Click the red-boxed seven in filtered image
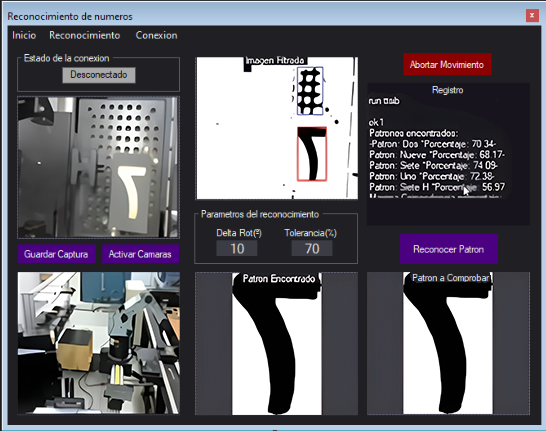Image resolution: width=546 pixels, height=431 pixels. (312, 154)
